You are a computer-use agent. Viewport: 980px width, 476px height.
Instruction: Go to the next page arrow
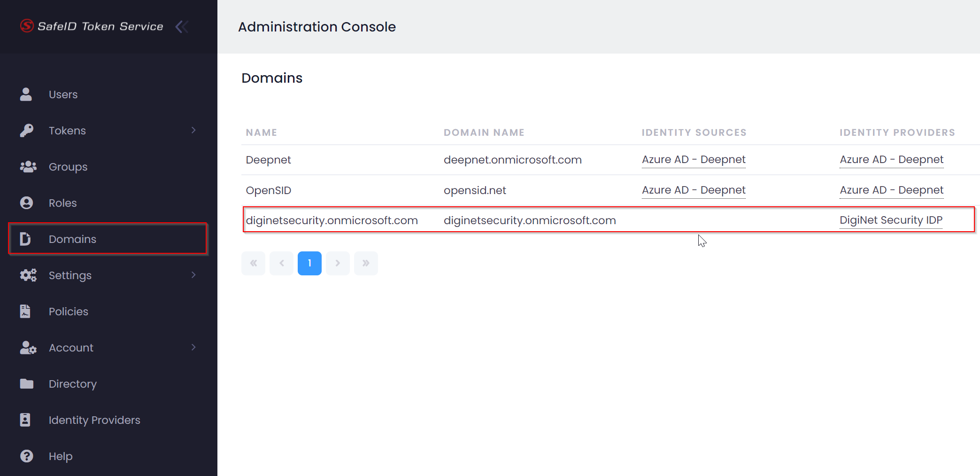point(338,263)
